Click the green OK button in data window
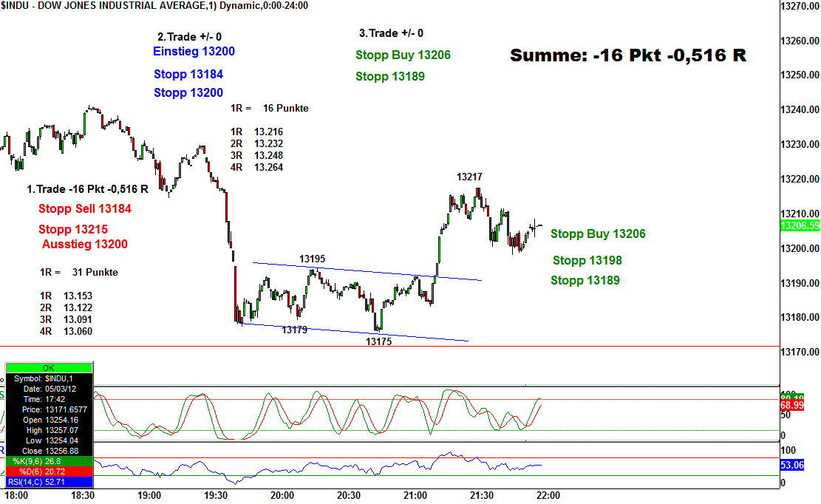The width and height of the screenshot is (821, 504). pyautogui.click(x=49, y=367)
